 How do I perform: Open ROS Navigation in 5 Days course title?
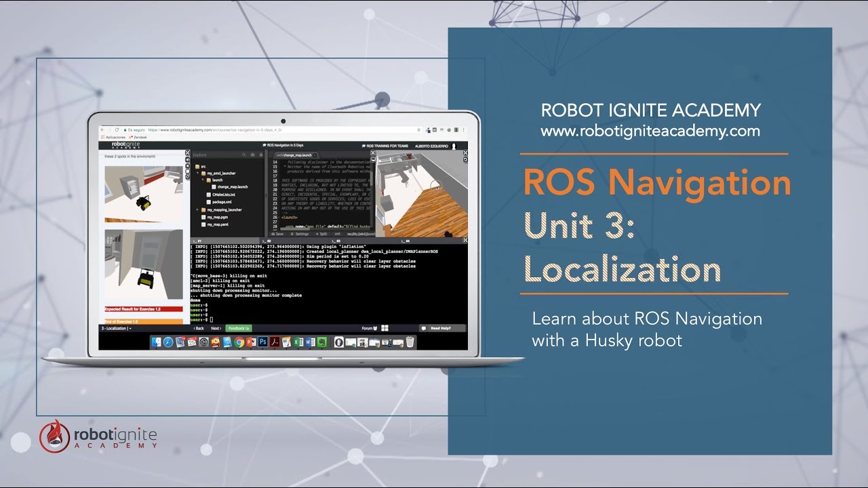click(283, 145)
